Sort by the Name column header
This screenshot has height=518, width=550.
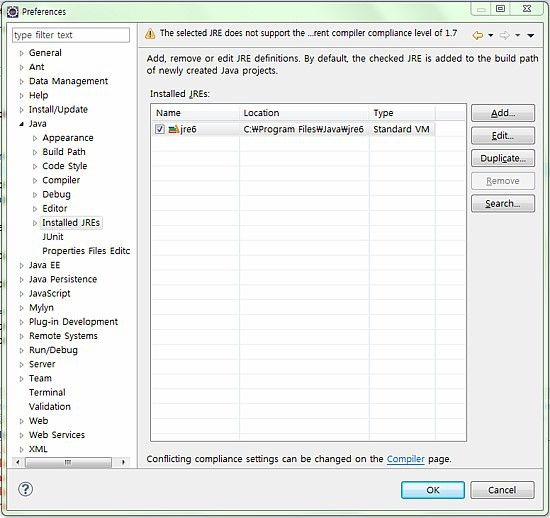tap(195, 113)
